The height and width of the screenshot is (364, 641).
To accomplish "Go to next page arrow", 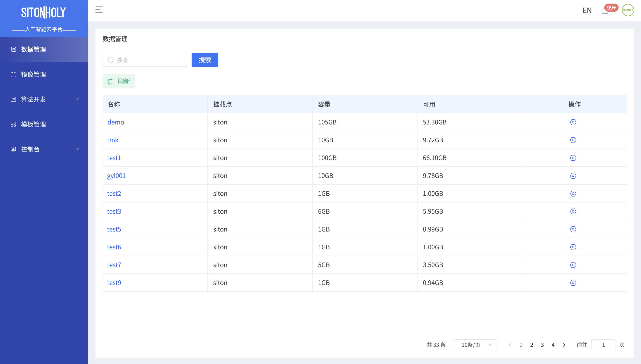I will tap(564, 345).
